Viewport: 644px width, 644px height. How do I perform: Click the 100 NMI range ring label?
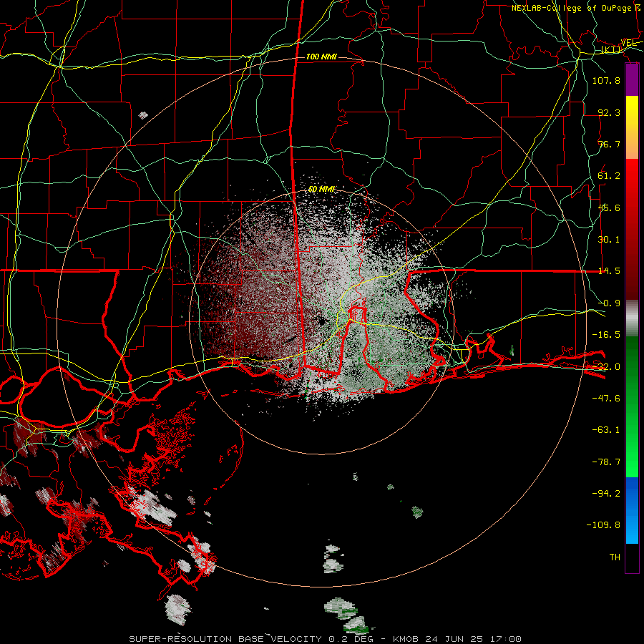point(321,57)
